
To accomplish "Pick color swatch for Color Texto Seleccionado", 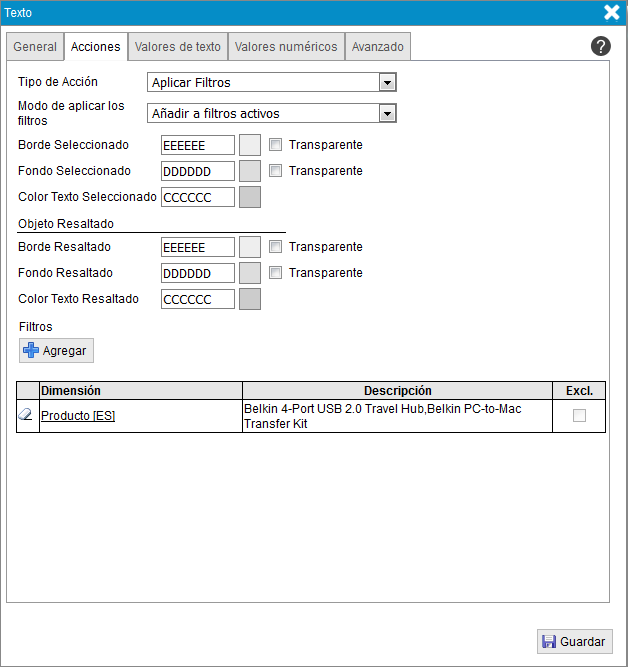I will 250,197.
